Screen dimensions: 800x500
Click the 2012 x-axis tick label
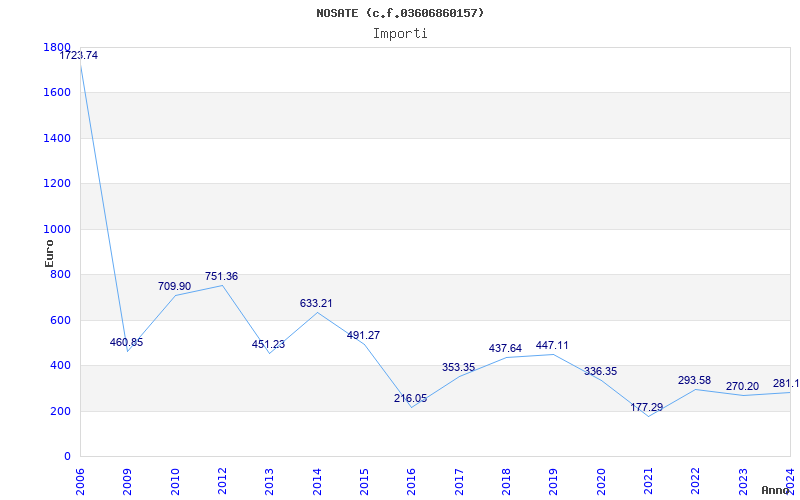coord(222,482)
